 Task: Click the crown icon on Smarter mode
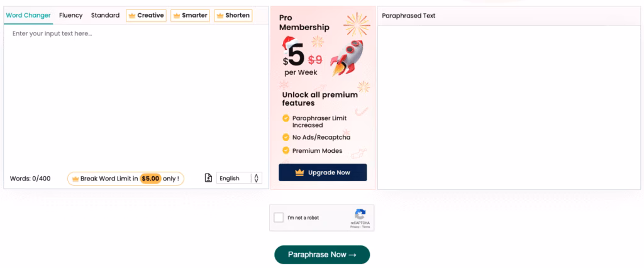click(176, 15)
